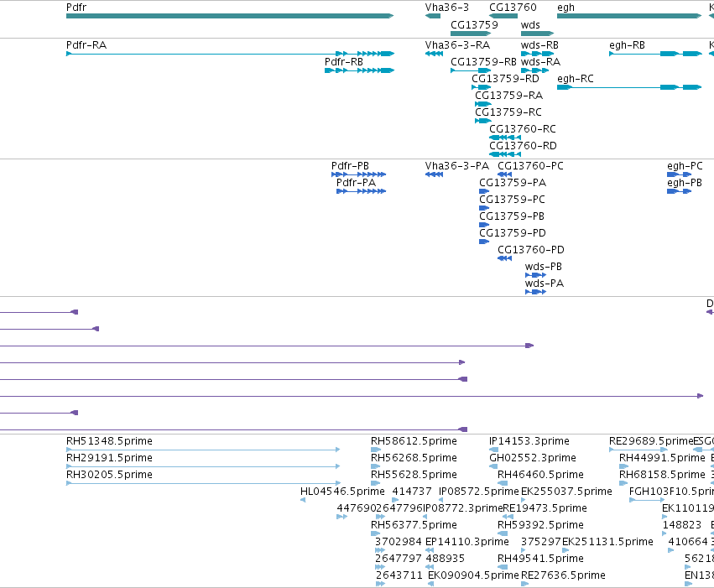Select the CG13760 gene label
Screen dimensions: 714x588
click(513, 8)
